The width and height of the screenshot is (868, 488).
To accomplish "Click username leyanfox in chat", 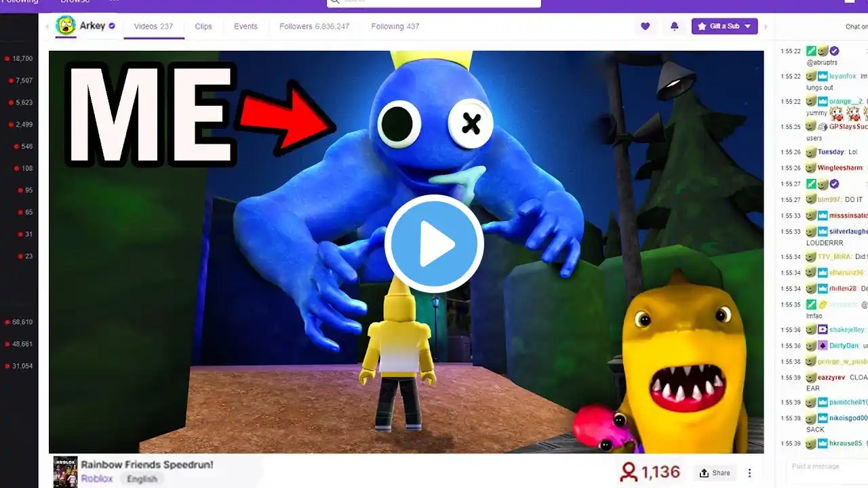I will click(x=844, y=77).
